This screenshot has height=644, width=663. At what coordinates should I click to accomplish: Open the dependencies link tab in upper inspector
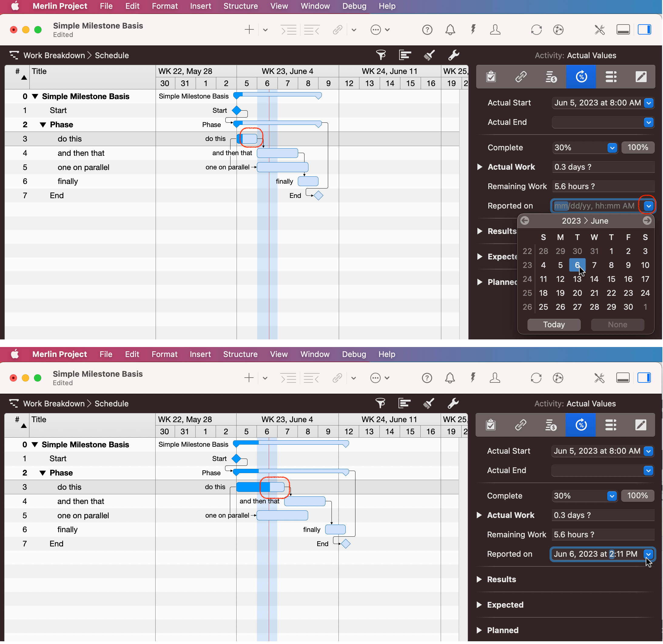[x=521, y=77]
